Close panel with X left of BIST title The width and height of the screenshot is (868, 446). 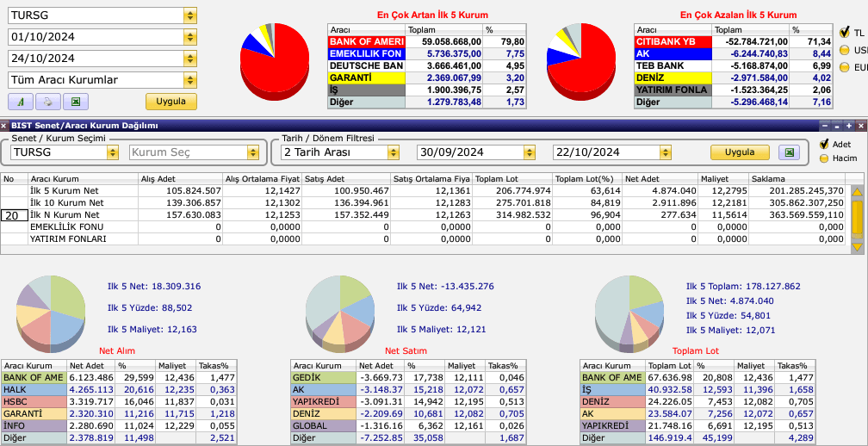coord(4,126)
